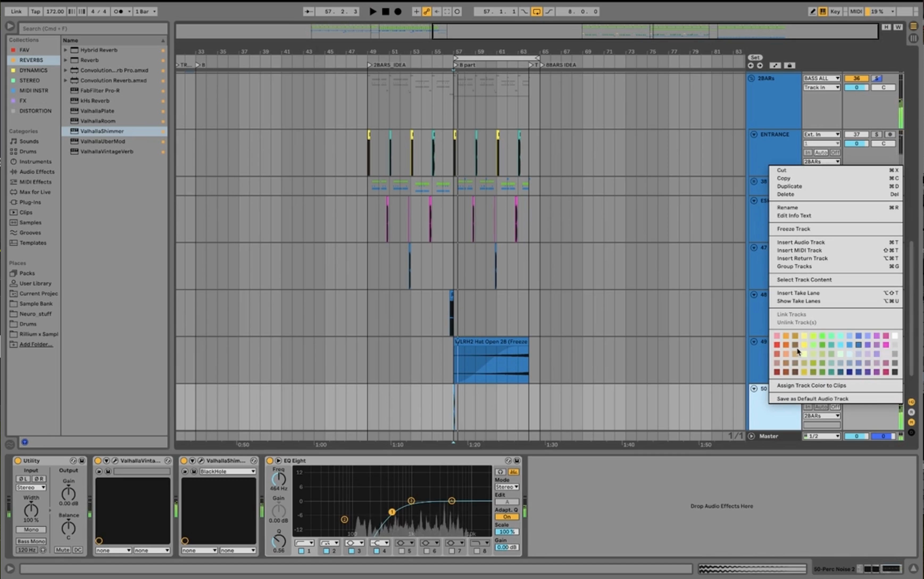Click the Add Folder link
Viewport: 924px width, 579px height.
click(x=36, y=344)
